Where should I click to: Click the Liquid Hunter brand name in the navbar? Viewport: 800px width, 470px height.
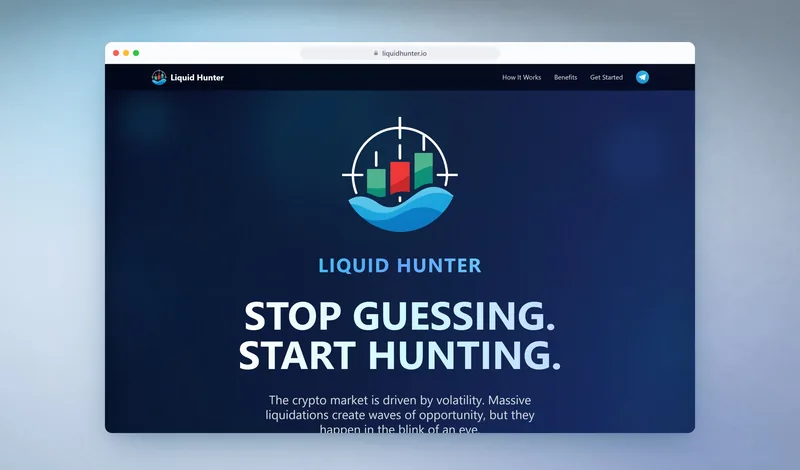197,78
